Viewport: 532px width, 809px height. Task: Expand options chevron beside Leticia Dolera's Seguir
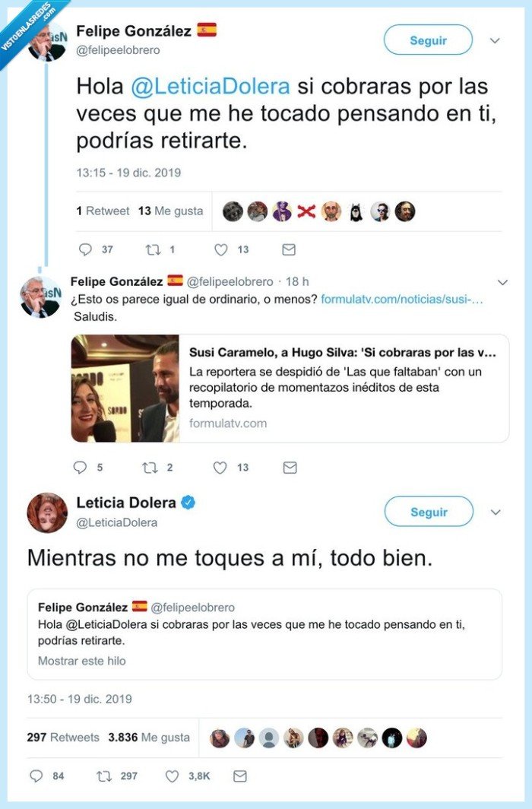[x=496, y=512]
